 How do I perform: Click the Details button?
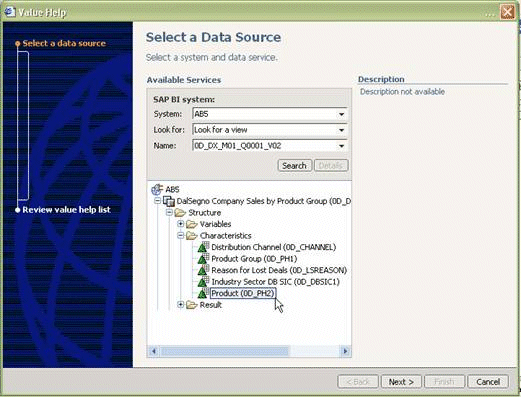point(331,166)
